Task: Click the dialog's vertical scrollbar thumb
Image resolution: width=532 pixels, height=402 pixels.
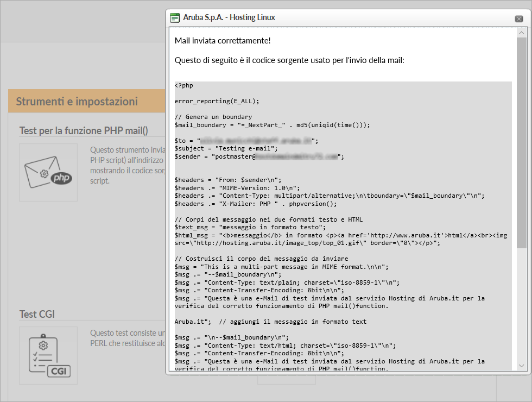Action: click(522, 142)
